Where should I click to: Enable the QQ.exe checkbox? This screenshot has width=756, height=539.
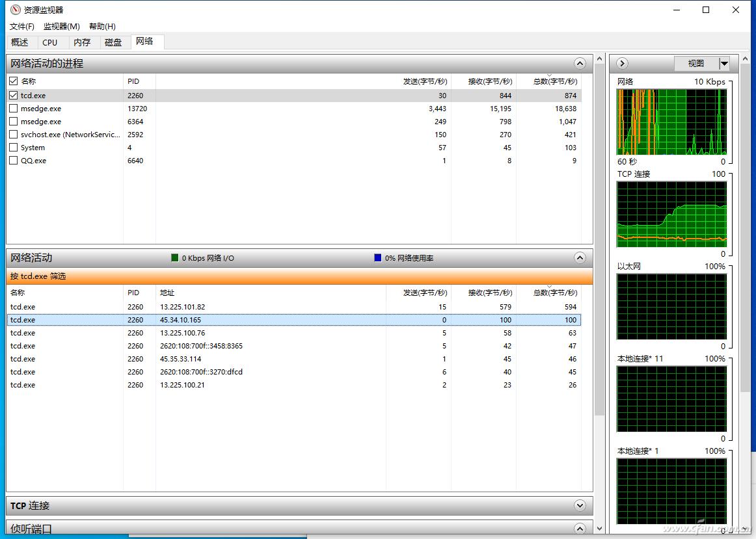[x=14, y=161]
